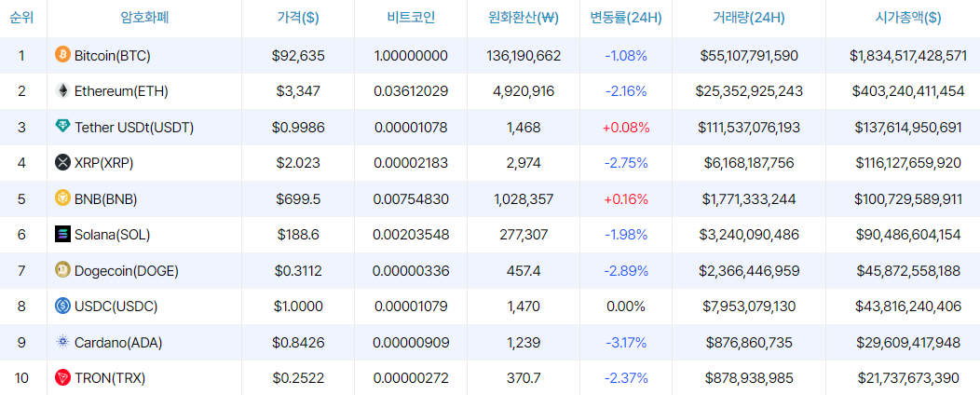Click TRON change value -2.37%
Screen dimensions: 980x395
(x=626, y=378)
